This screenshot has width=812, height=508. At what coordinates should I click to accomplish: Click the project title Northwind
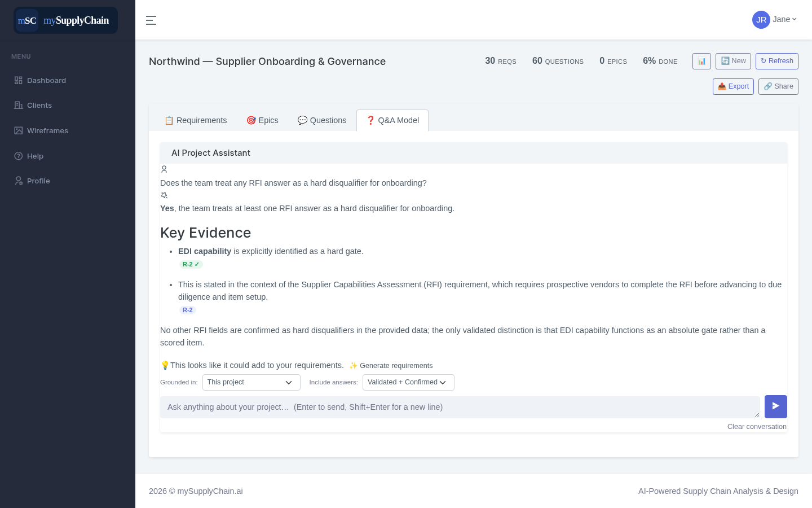coord(267,62)
